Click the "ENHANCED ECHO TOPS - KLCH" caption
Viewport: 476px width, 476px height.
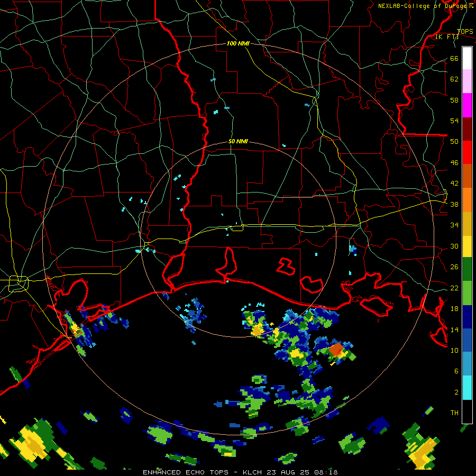(x=204, y=472)
